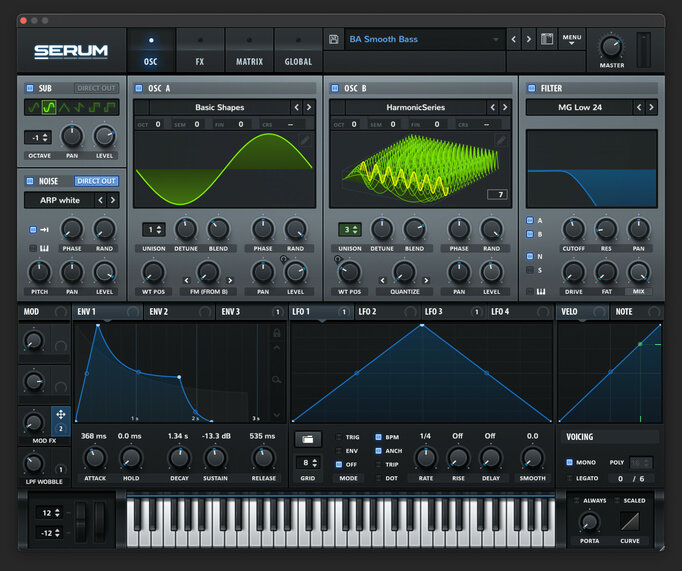682x571 pixels.
Task: Select the LFO 2 tab
Action: [x=388, y=312]
